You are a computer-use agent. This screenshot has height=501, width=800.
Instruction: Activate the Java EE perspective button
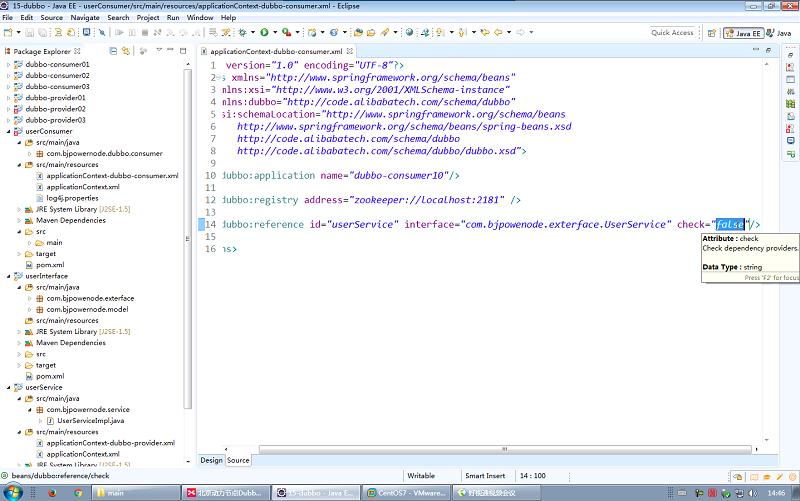pyautogui.click(x=742, y=33)
